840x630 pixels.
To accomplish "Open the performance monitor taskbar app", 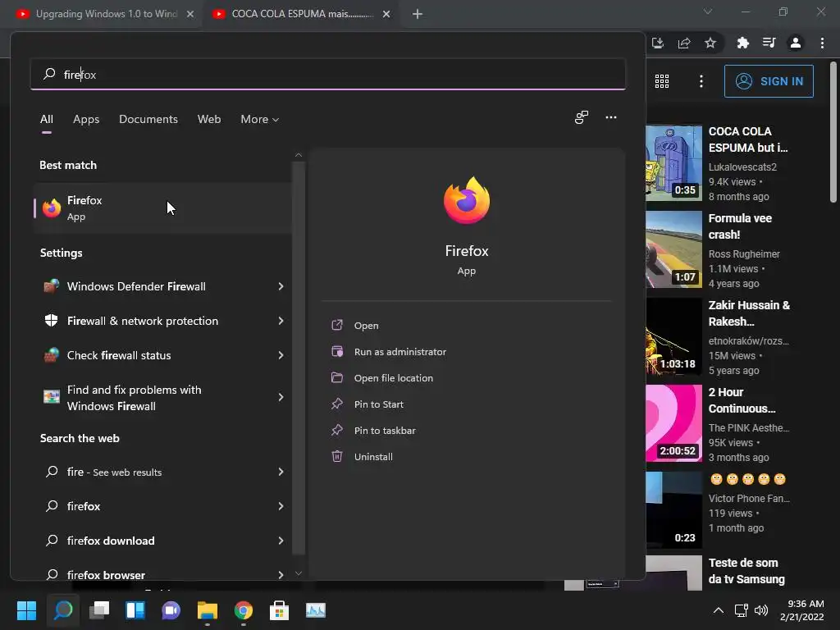I will click(x=316, y=610).
